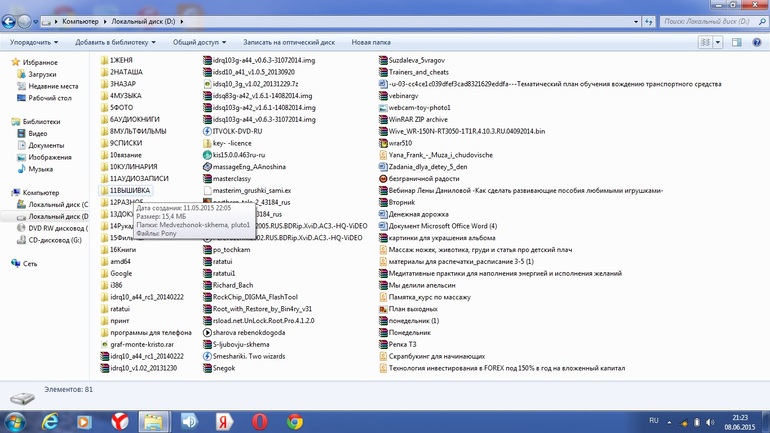Launch Internet Explorer from the taskbar
The image size is (770, 433).
coord(50,422)
